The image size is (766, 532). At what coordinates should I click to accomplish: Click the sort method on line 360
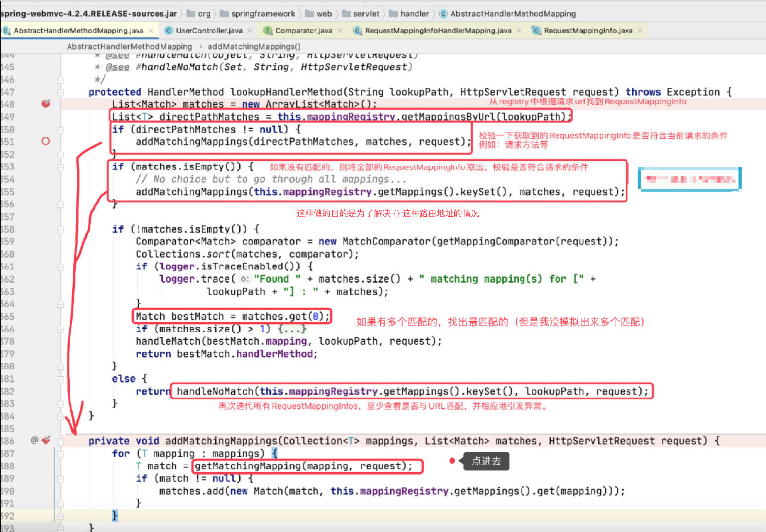(218, 254)
